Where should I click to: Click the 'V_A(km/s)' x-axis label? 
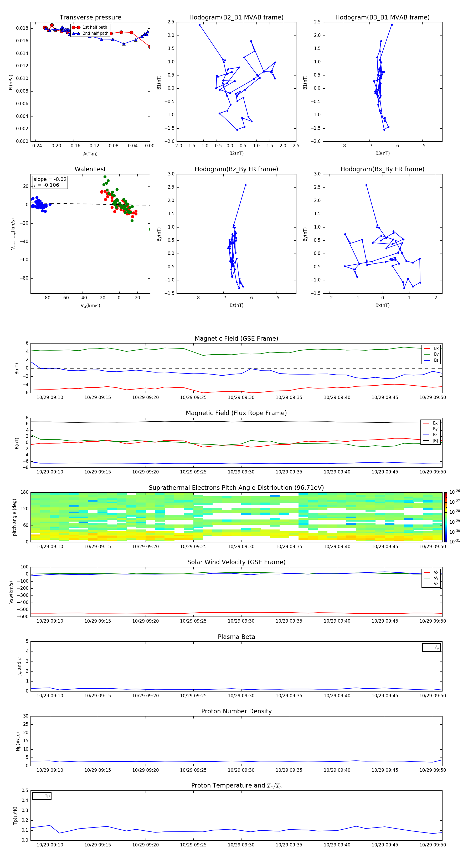click(90, 306)
